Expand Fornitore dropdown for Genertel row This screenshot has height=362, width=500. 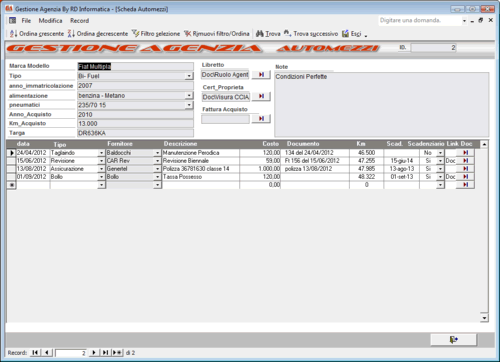click(157, 169)
